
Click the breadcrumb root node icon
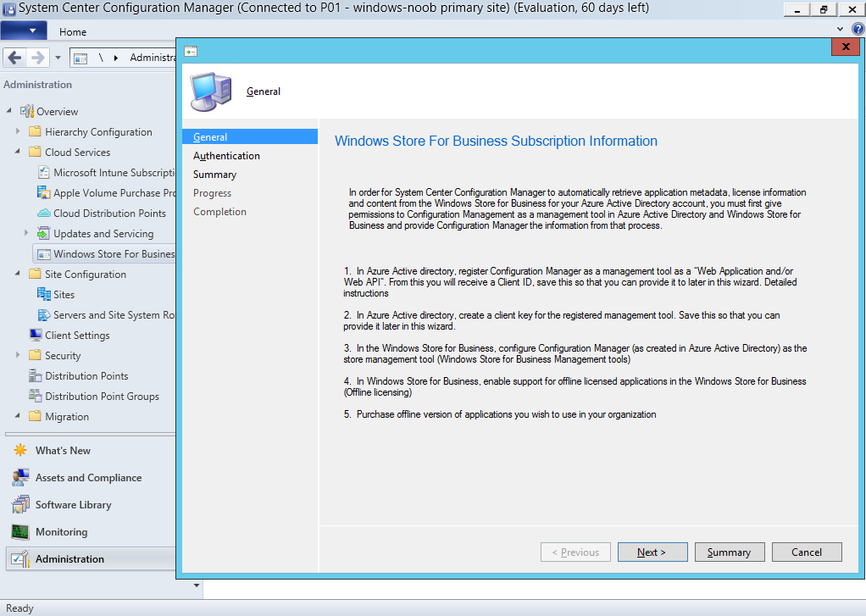coord(80,58)
